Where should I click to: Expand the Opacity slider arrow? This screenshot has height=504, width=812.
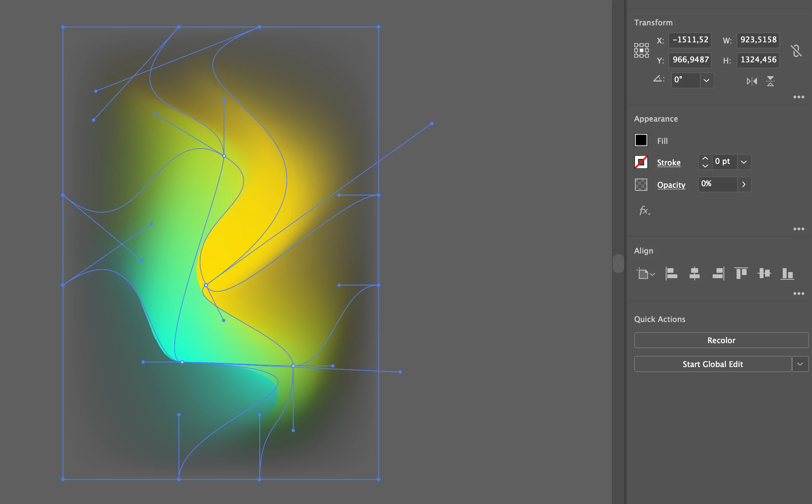[x=743, y=184]
